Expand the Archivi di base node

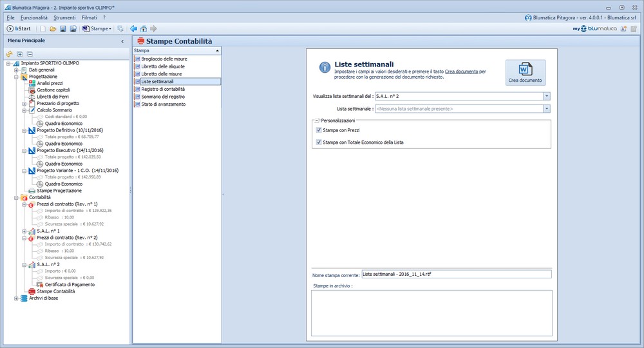click(17, 298)
